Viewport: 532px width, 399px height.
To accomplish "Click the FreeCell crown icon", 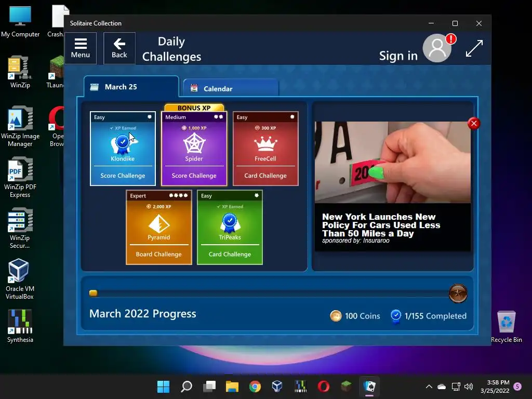I will pos(265,144).
